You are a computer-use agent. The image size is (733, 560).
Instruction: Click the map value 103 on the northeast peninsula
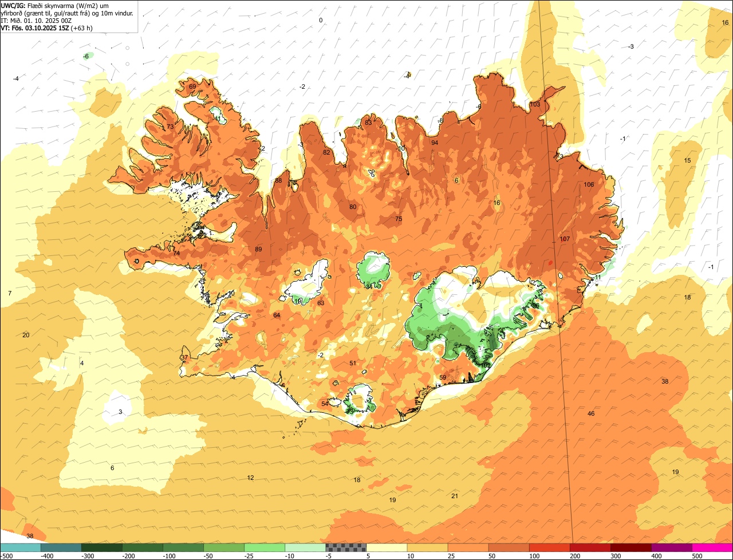pyautogui.click(x=535, y=104)
